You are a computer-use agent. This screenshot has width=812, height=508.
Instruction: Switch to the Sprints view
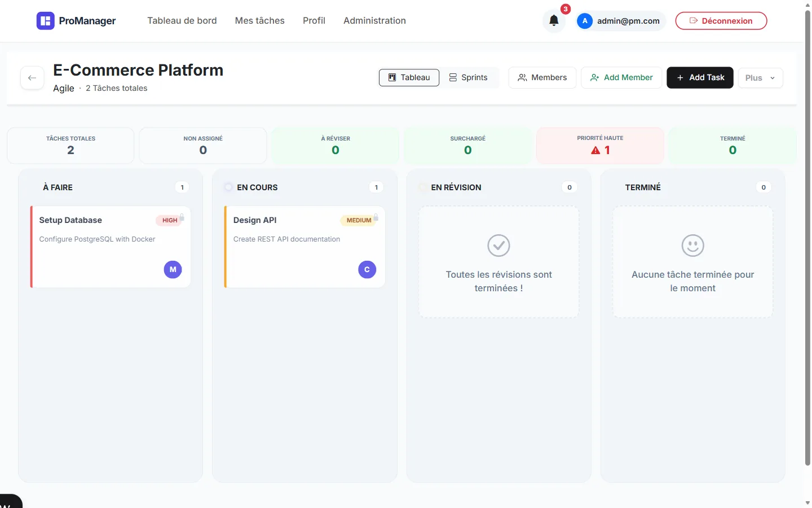(x=469, y=77)
